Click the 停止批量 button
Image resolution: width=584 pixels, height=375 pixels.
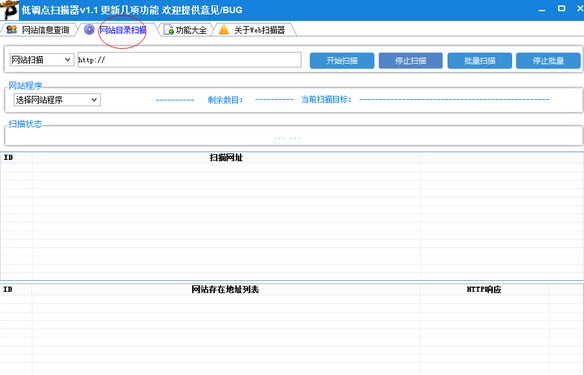click(x=548, y=61)
